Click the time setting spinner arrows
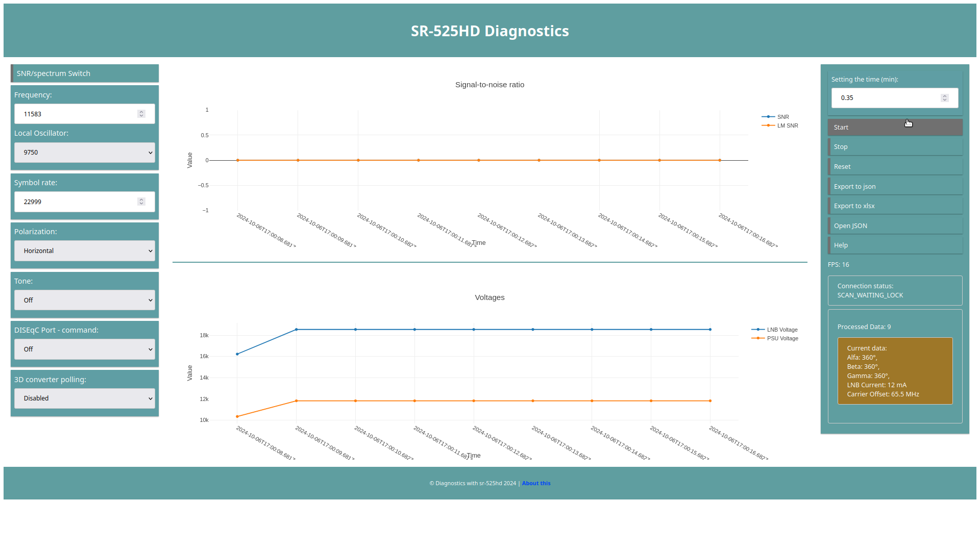This screenshot has height=551, width=980. [945, 98]
